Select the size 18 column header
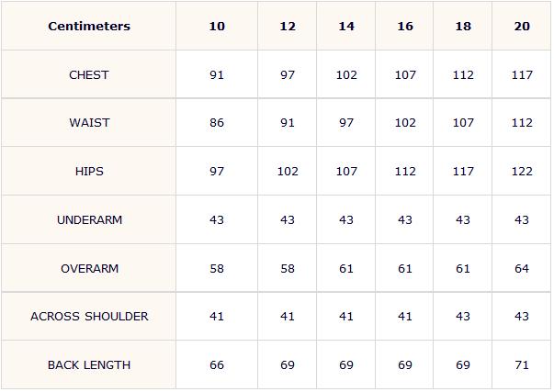554x392 pixels. tap(463, 26)
